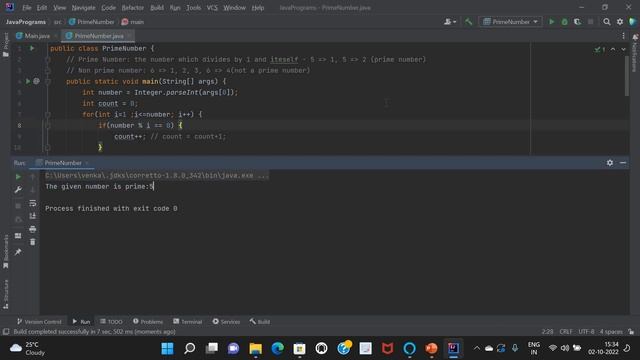
Task: Open the Structure sidebar
Action: (x=6, y=294)
